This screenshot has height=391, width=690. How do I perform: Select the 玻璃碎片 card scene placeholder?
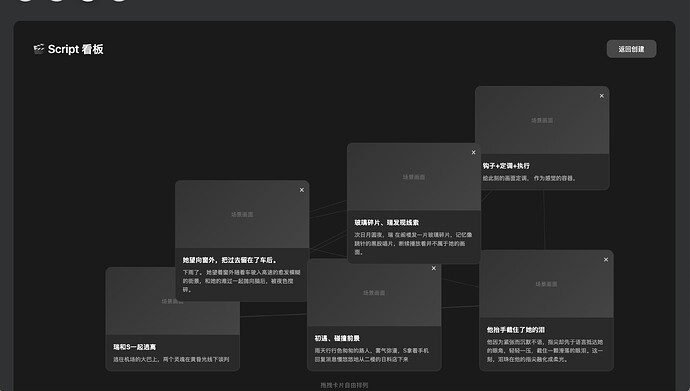(414, 177)
